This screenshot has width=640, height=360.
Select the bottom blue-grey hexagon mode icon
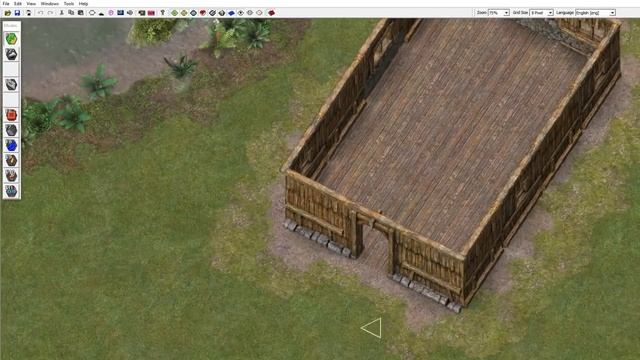pyautogui.click(x=11, y=191)
